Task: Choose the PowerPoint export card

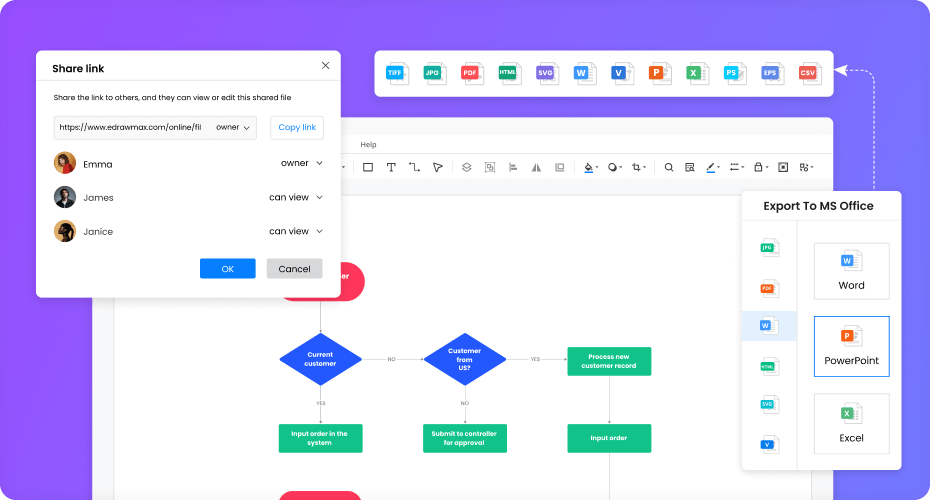Action: 851,346
